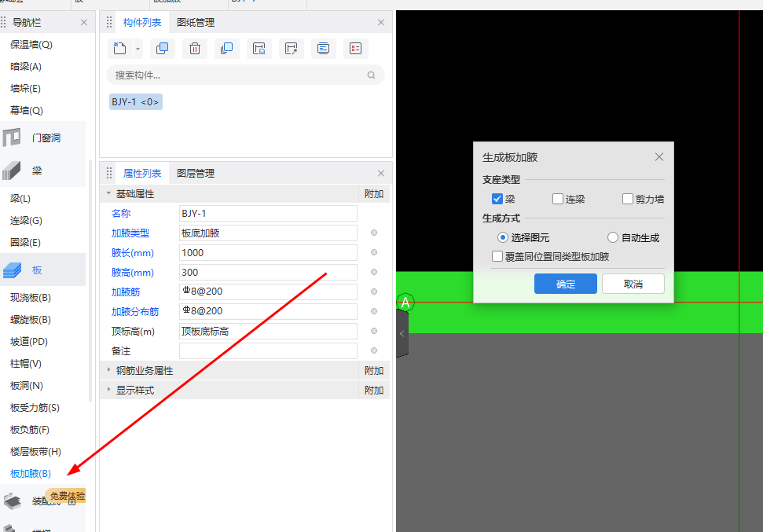The width and height of the screenshot is (763, 532).
Task: Expand the 显示样式 section
Action: point(108,390)
